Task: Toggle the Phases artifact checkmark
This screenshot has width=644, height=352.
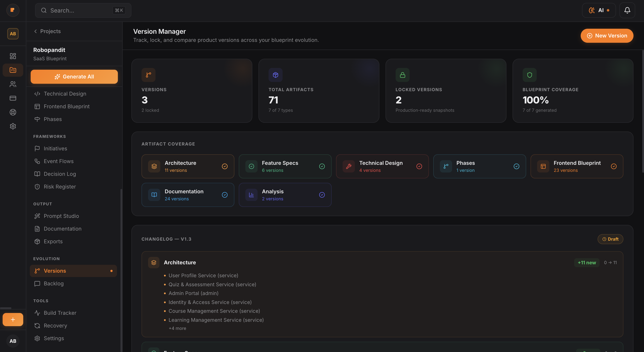Action: 517,166
